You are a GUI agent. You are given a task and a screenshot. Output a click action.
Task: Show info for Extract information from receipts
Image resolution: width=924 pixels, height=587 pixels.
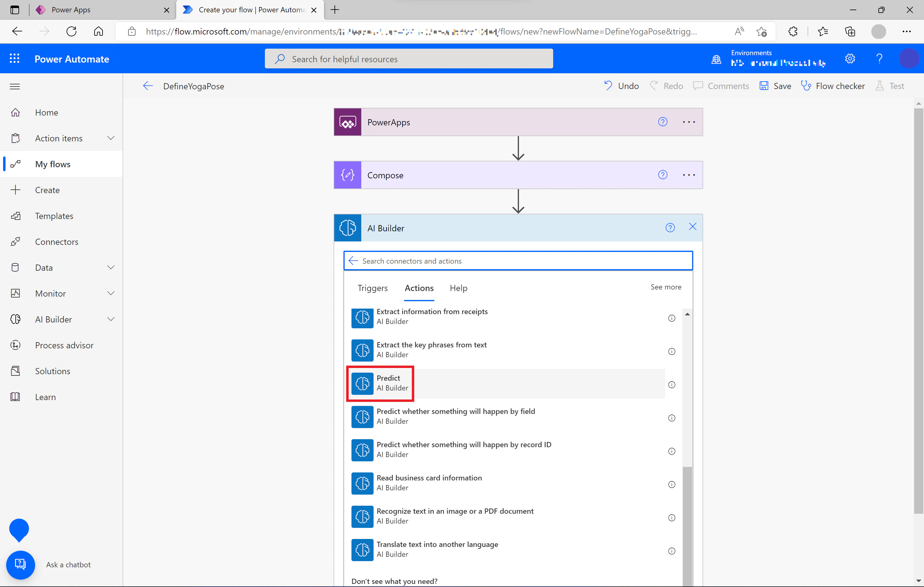click(672, 318)
